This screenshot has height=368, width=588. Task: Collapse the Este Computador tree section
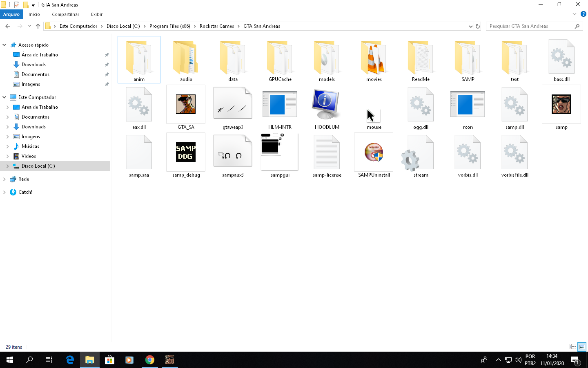tap(4, 97)
